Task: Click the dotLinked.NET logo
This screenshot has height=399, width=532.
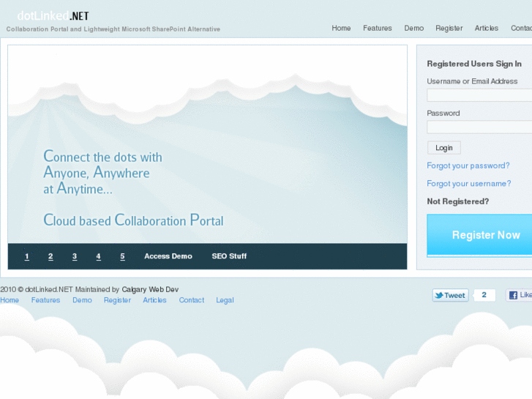Action: click(x=53, y=15)
